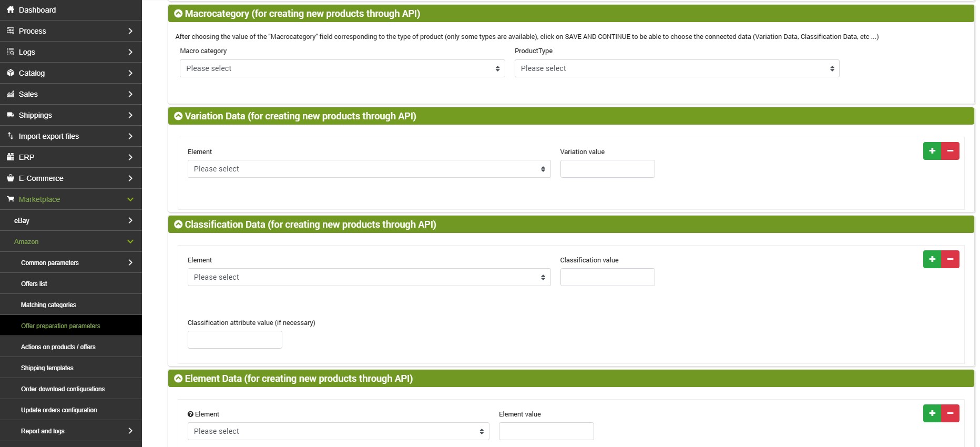Screen dimensions: 980x447
Task: Collapse the Macrocategory section header arrow
Action: pyautogui.click(x=178, y=14)
